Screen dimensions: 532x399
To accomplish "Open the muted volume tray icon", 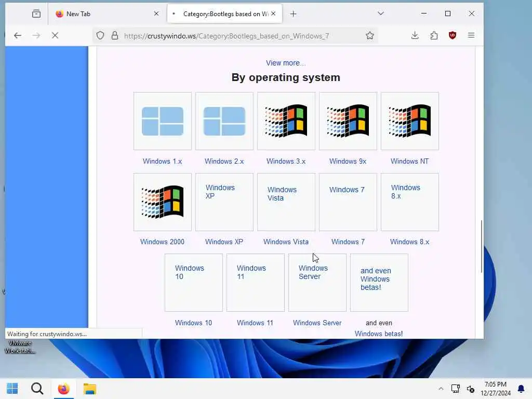I will coord(471,389).
